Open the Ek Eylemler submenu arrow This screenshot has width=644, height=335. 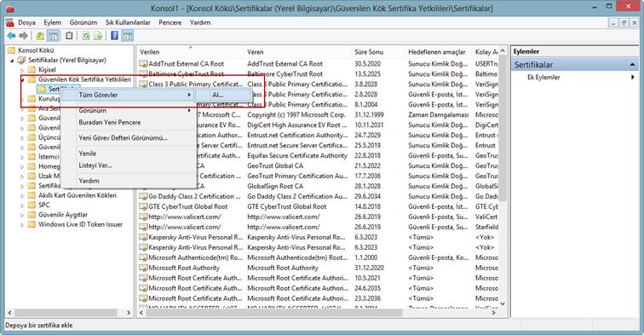(x=632, y=78)
